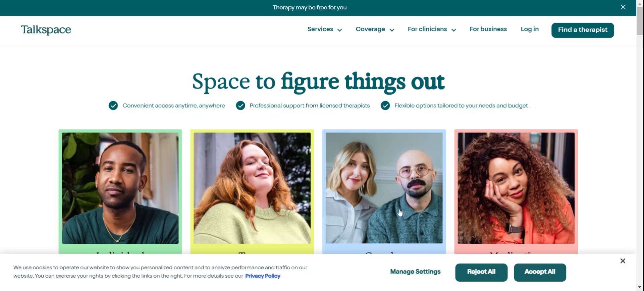Click the checkmark icon beside Professional support
This screenshot has height=291, width=644.
240,106
